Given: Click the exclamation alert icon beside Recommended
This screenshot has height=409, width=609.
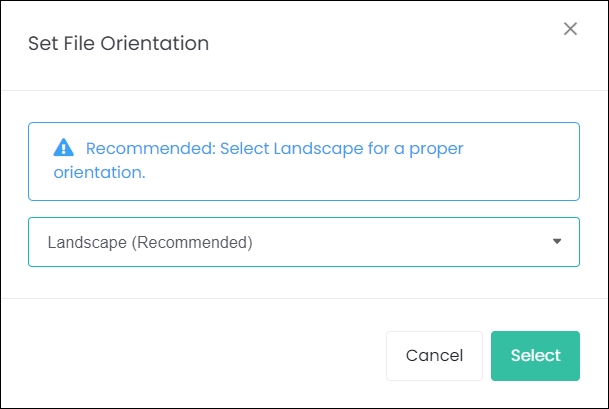Looking at the screenshot, I should 64,148.
